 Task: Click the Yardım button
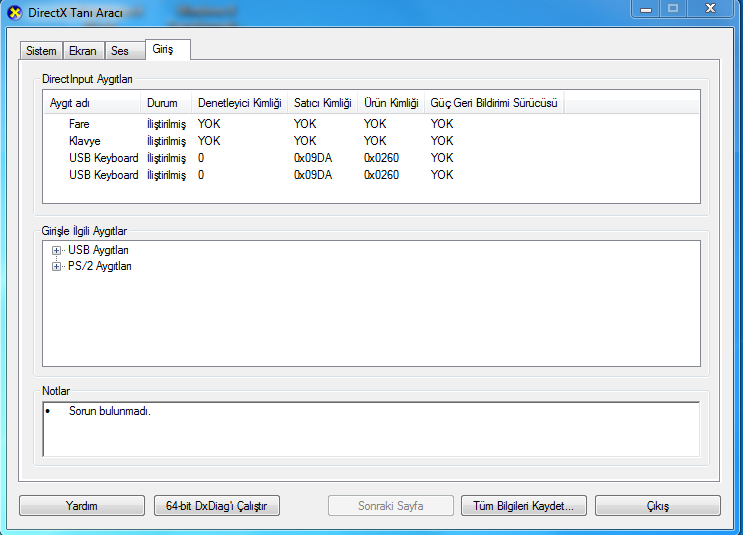(82, 506)
